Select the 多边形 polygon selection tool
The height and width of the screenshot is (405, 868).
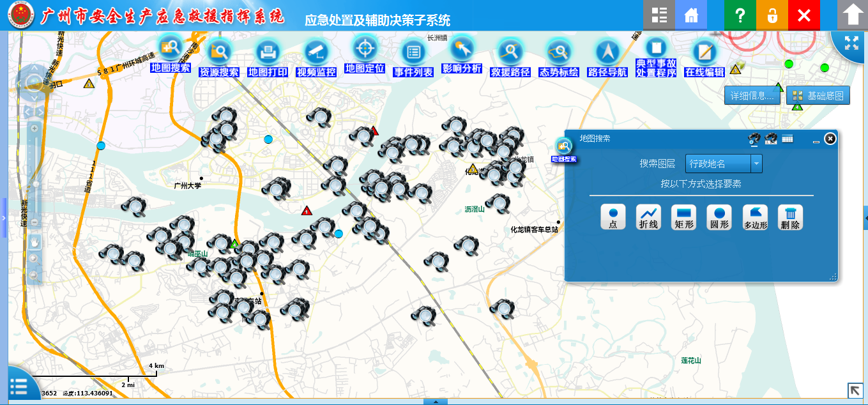click(755, 217)
